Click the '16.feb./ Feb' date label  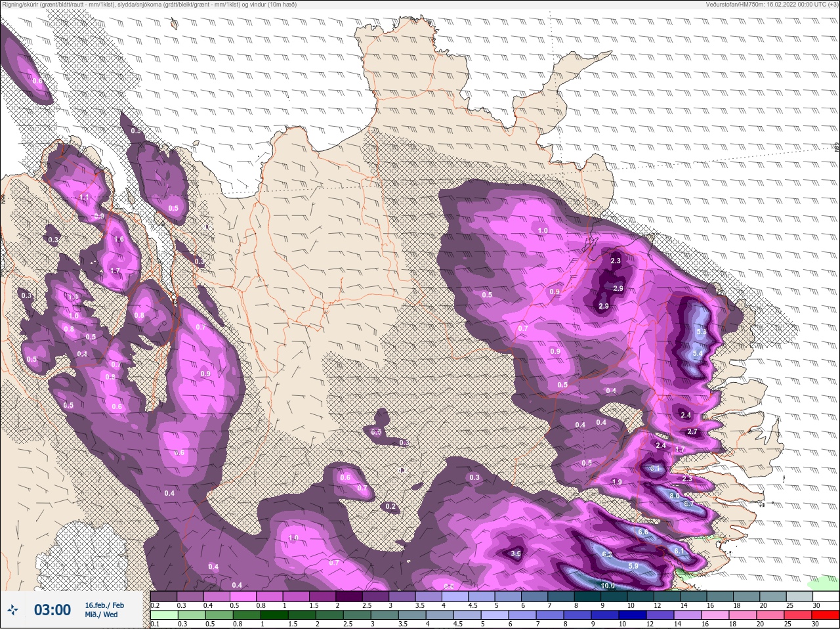(104, 605)
